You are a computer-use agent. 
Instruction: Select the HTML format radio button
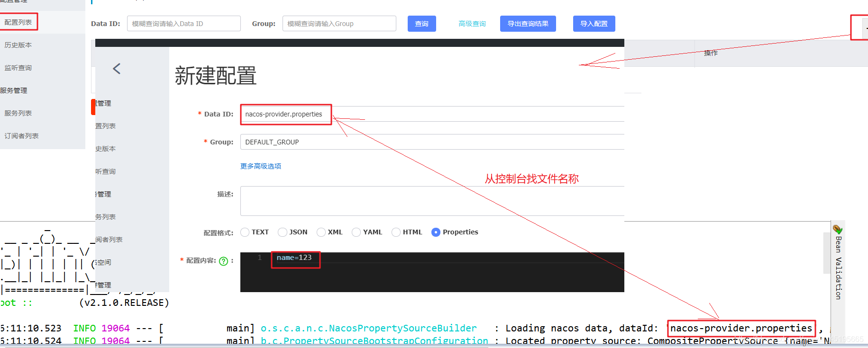click(x=396, y=232)
